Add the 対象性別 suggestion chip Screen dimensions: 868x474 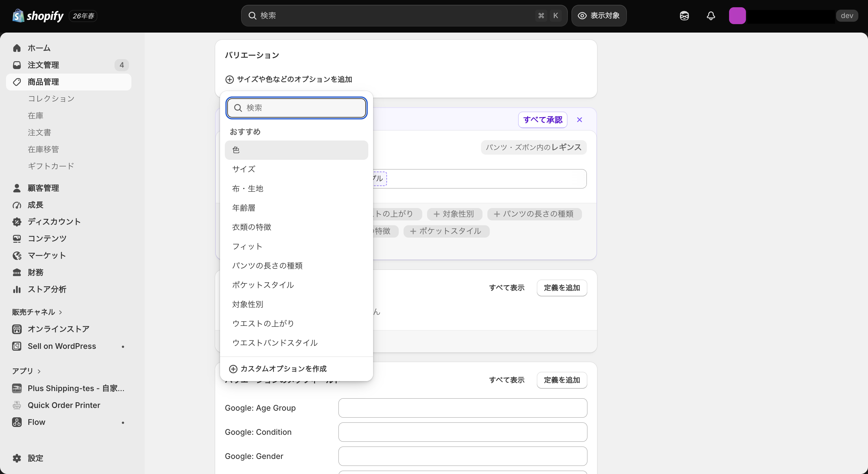coord(454,214)
